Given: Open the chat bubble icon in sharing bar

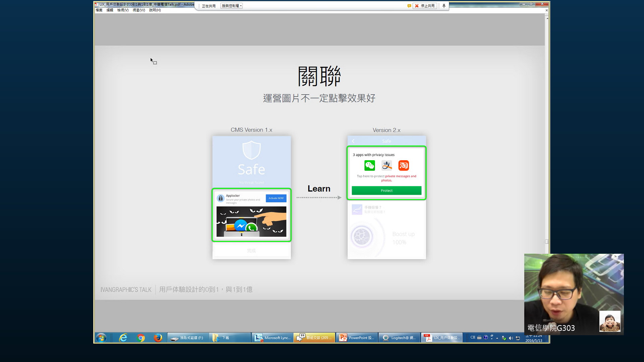Looking at the screenshot, I should point(409,6).
